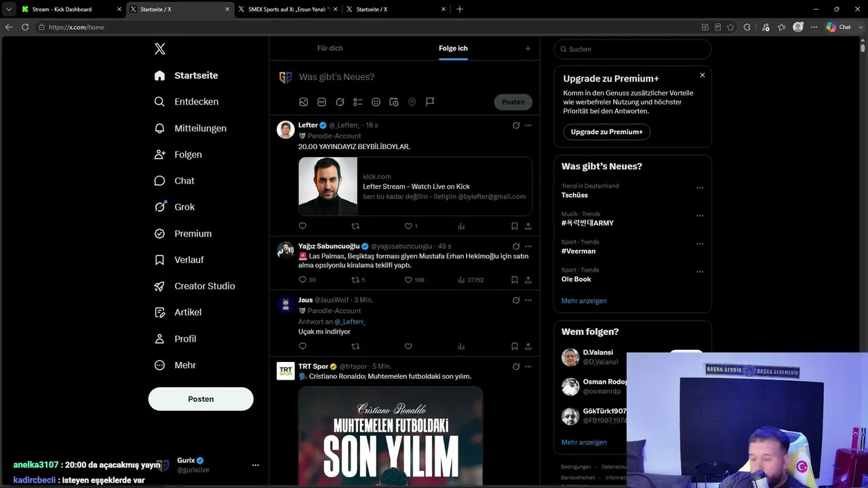This screenshot has height=488, width=868.
Task: Dismiss the Upgrade zu Premium+ card
Action: pyautogui.click(x=703, y=75)
